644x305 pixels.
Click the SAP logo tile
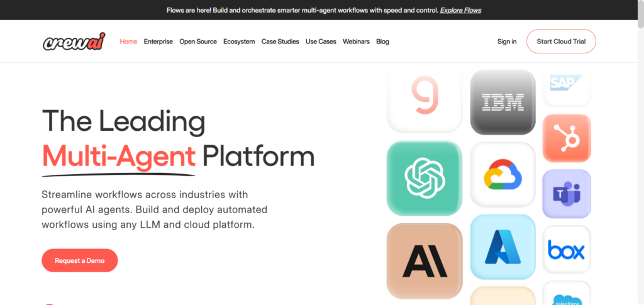pyautogui.click(x=567, y=85)
